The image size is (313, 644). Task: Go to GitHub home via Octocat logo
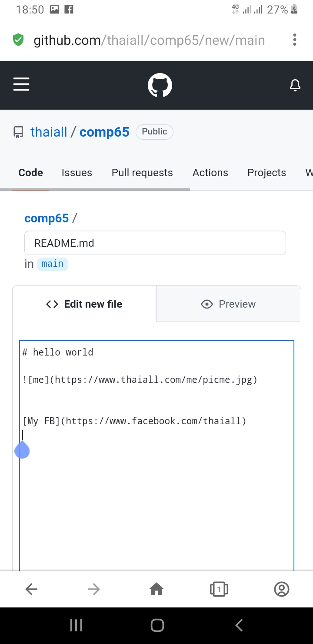(160, 85)
